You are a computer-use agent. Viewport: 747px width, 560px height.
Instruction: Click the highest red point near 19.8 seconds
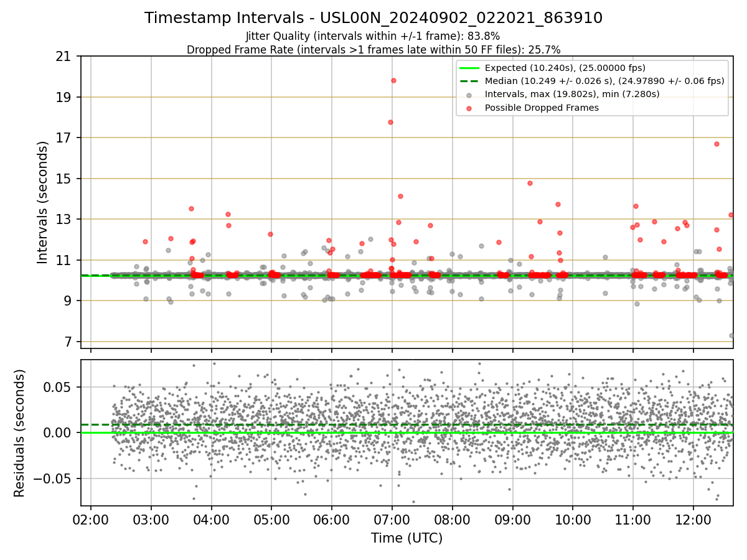pyautogui.click(x=393, y=80)
